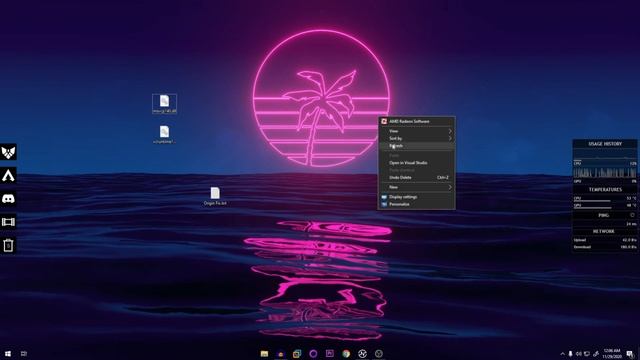Open the taskbar clock and date
Viewport: 640px width, 360px height.
(612, 353)
